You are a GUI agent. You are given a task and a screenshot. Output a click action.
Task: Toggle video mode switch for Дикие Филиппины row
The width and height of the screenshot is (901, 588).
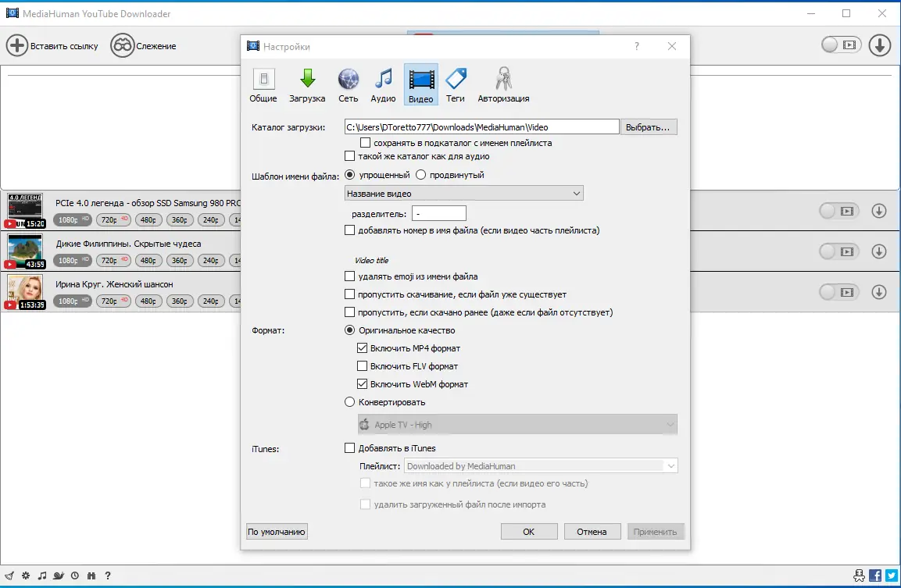tap(839, 251)
